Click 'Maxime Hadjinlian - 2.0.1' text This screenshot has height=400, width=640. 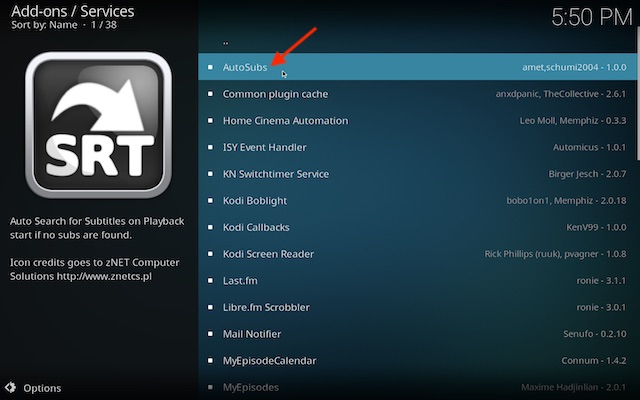pos(573,387)
